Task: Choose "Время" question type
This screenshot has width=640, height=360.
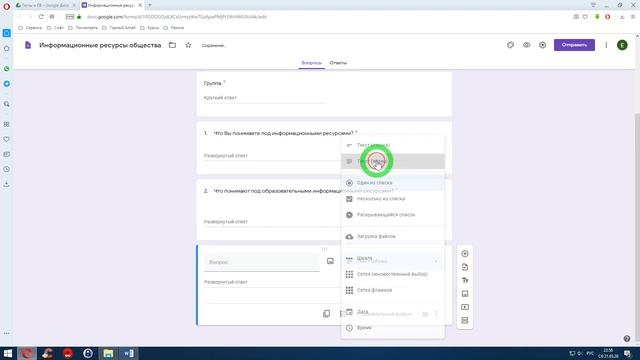Action: pyautogui.click(x=393, y=328)
